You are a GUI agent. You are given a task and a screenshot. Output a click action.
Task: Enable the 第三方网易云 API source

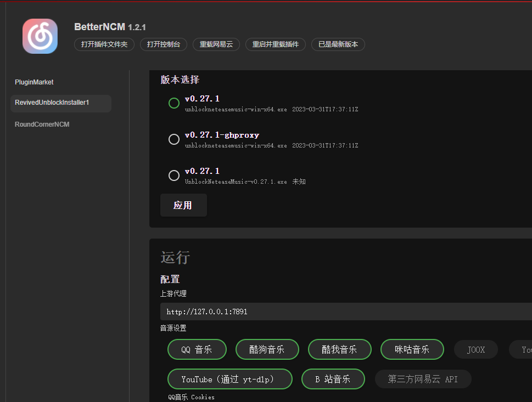click(423, 378)
